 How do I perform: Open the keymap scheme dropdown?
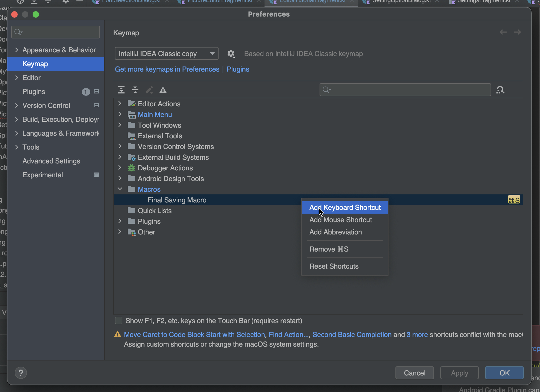[166, 54]
